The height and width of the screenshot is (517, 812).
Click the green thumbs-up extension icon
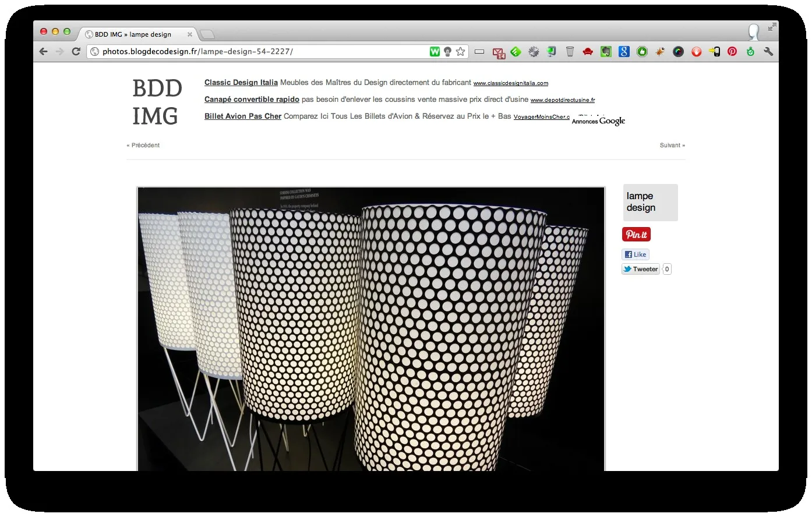coord(642,52)
